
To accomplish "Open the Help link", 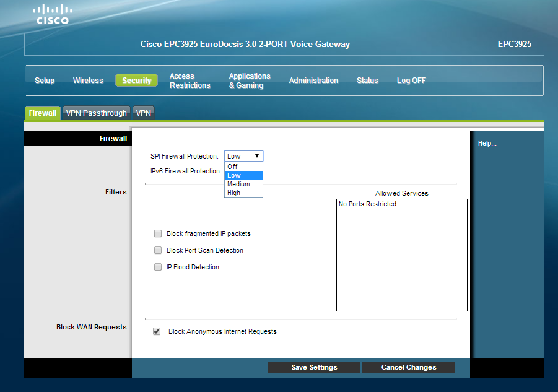I will (487, 143).
